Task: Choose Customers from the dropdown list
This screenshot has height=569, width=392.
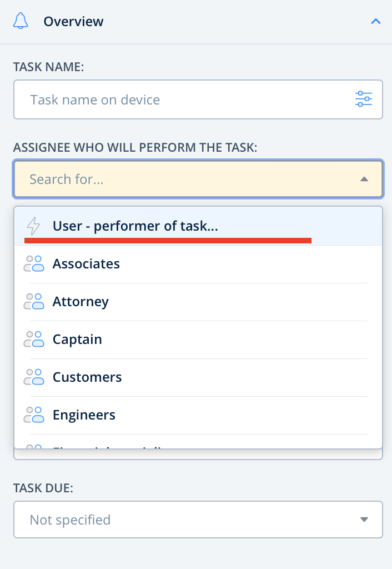Action: [x=87, y=377]
